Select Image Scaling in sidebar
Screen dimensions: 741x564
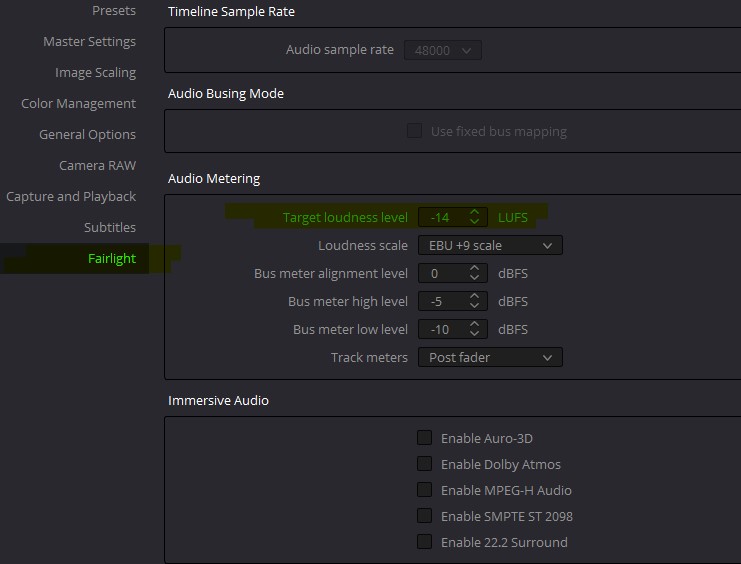95,73
